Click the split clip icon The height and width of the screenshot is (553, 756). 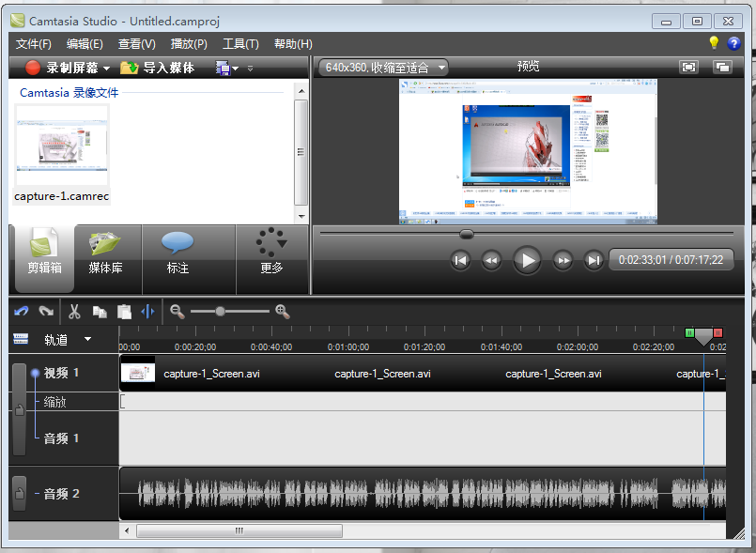(x=147, y=312)
